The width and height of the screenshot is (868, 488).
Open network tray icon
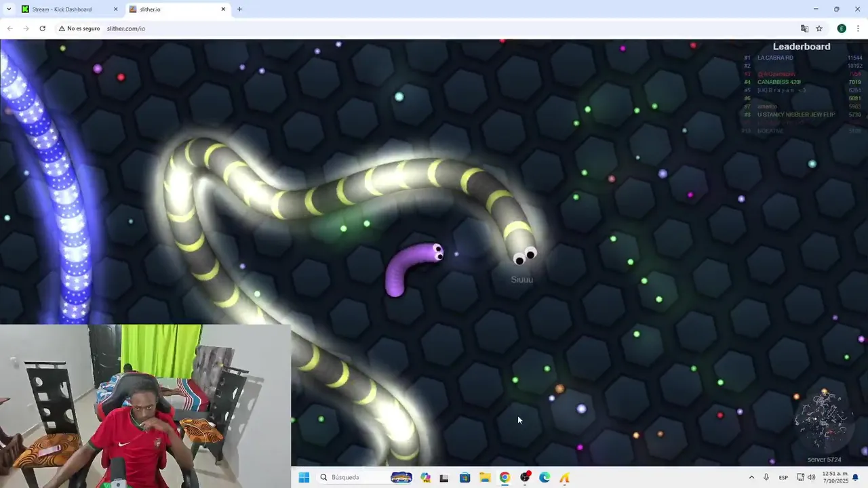(800, 477)
